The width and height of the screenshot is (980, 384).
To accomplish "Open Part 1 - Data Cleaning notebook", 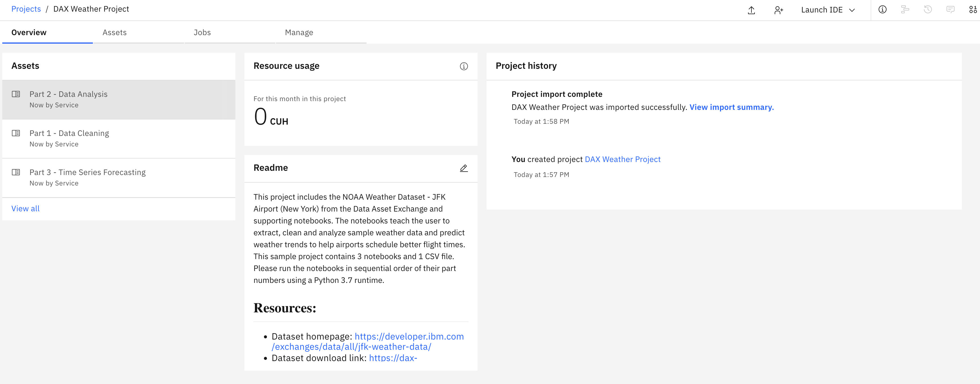I will 69,133.
